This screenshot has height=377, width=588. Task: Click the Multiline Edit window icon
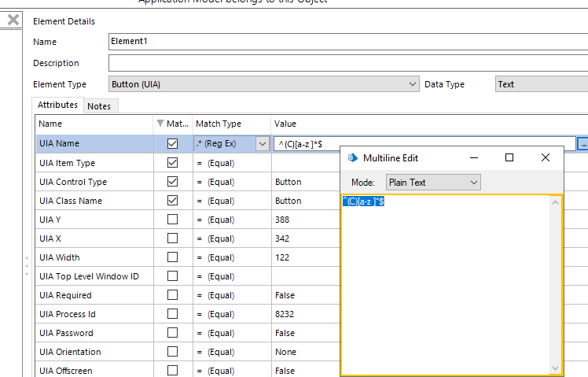352,158
